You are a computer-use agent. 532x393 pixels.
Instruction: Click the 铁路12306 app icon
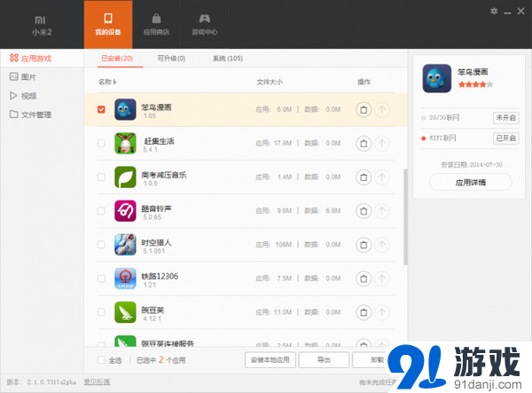tap(125, 279)
